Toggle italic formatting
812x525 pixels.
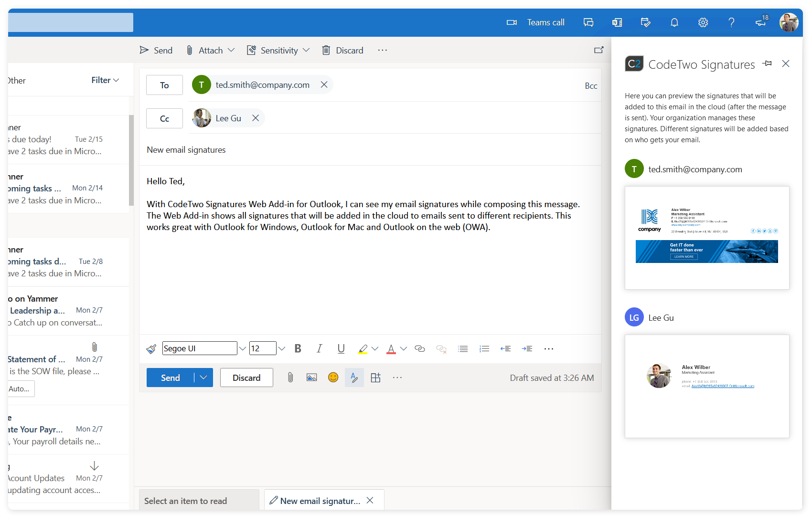point(320,348)
